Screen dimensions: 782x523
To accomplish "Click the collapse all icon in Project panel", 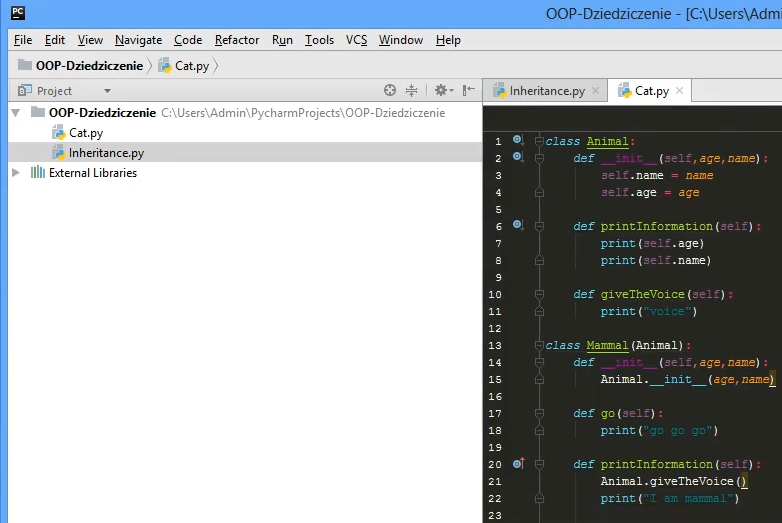I will [x=411, y=90].
